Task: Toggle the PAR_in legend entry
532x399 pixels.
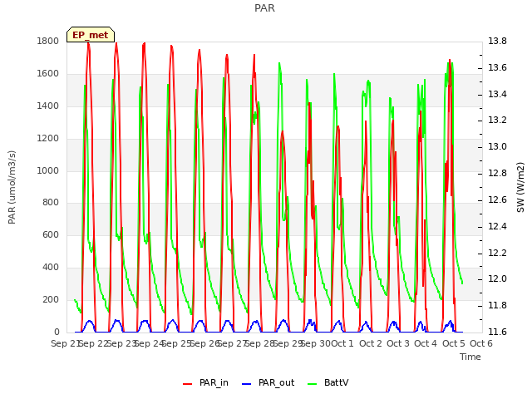Action: click(205, 383)
